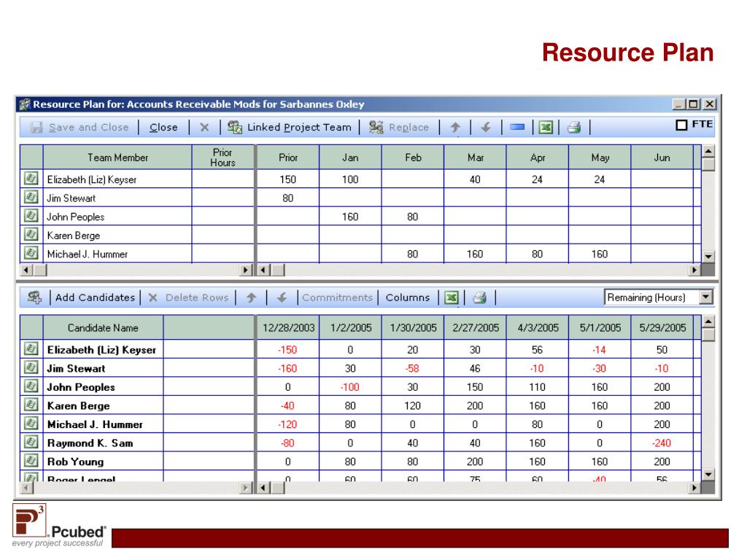Print candidates with lower printer icon
The height and width of the screenshot is (560, 747).
pyautogui.click(x=480, y=297)
